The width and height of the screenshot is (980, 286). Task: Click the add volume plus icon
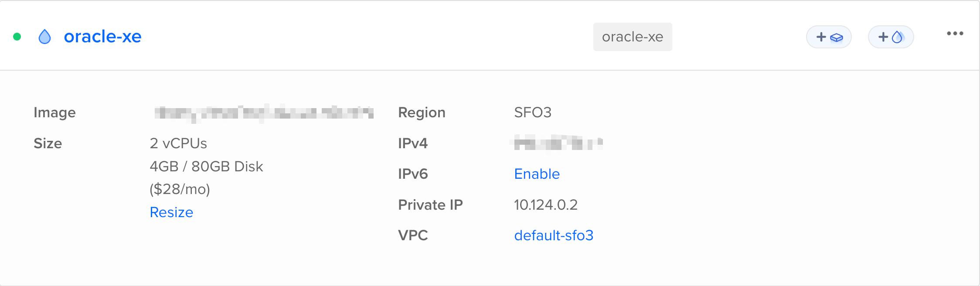point(829,37)
